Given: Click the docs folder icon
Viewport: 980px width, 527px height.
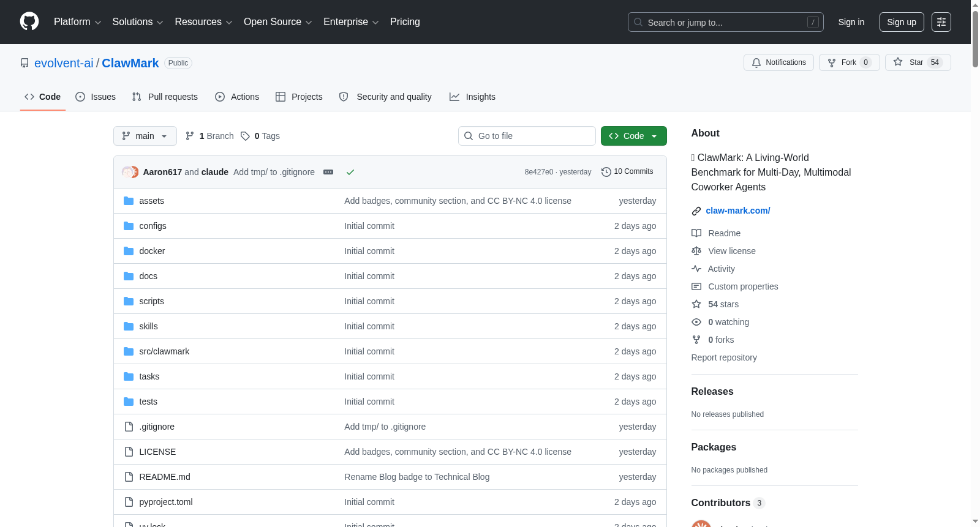Looking at the screenshot, I should tap(129, 276).
